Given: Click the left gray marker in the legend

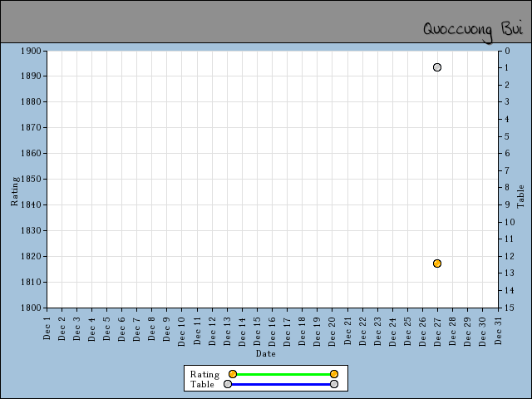Looking at the screenshot, I should 228,384.
